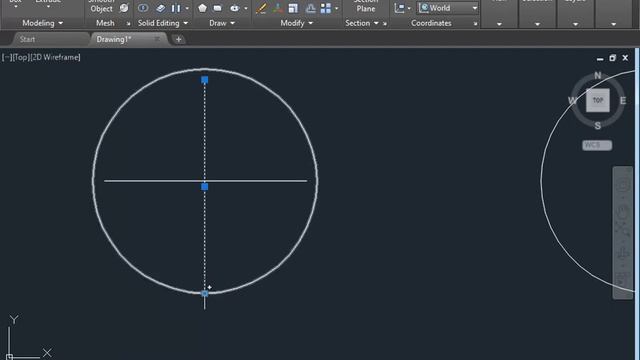Screen dimensions: 640x360
Task: Click the third Draw panel icon
Action: [234, 8]
